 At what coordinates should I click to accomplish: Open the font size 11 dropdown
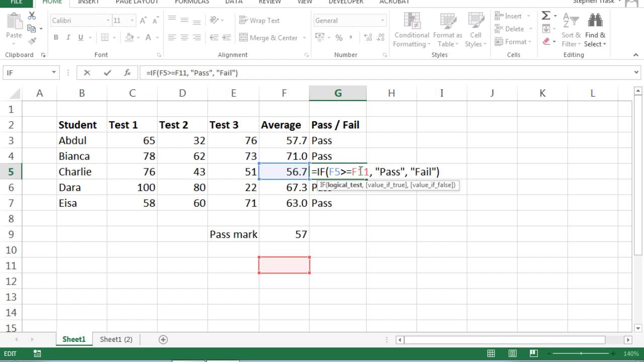tap(132, 21)
